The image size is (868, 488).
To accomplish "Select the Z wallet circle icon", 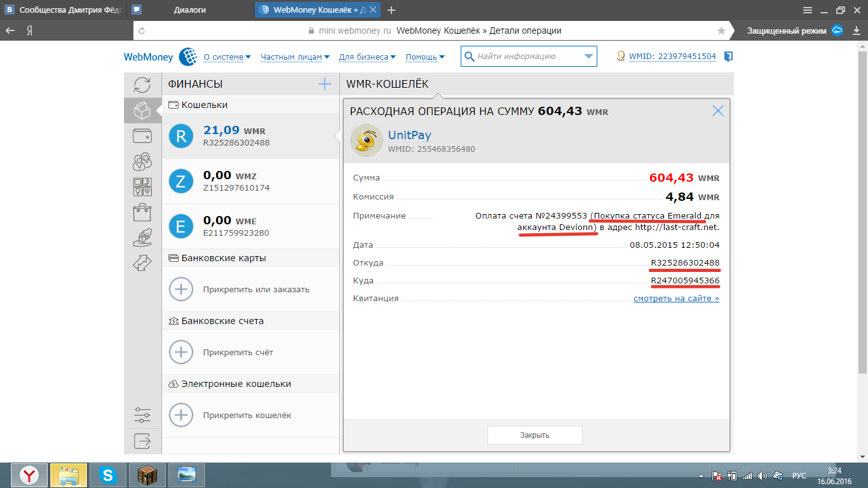I will pos(181,181).
